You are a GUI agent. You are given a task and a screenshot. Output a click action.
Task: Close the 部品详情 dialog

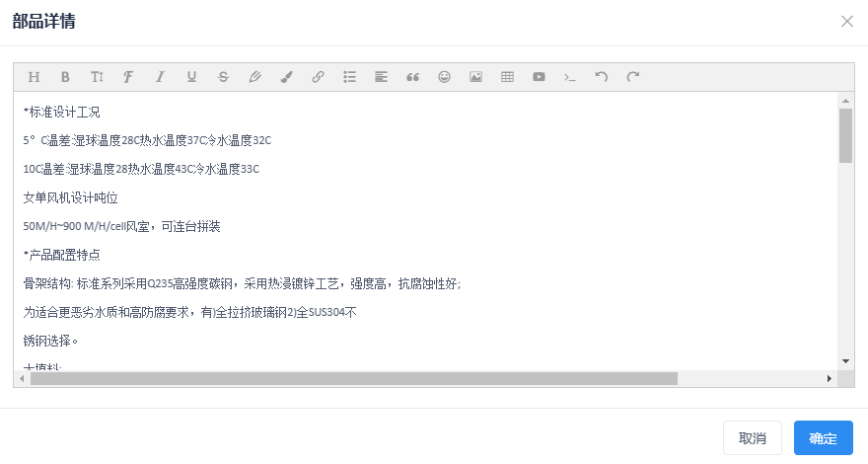click(x=847, y=21)
